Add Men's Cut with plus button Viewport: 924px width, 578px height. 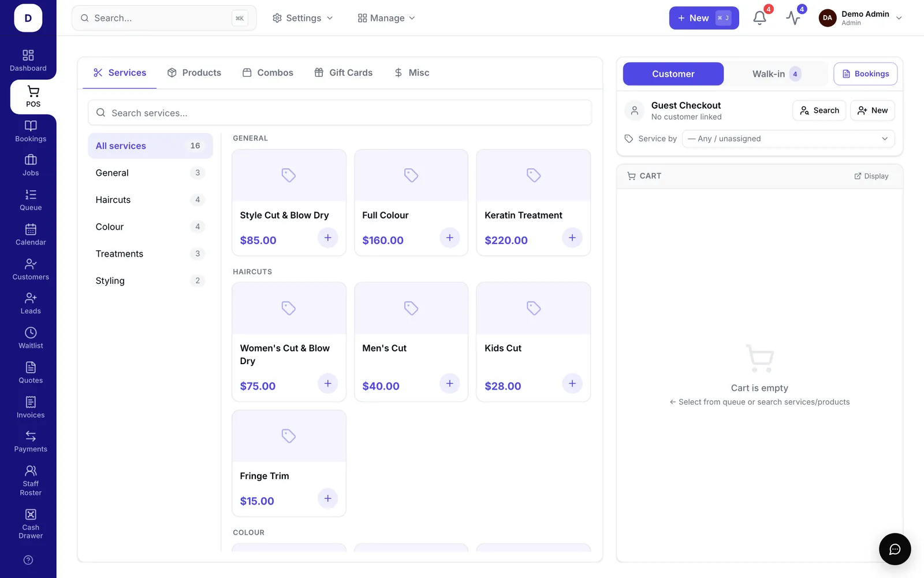tap(450, 383)
